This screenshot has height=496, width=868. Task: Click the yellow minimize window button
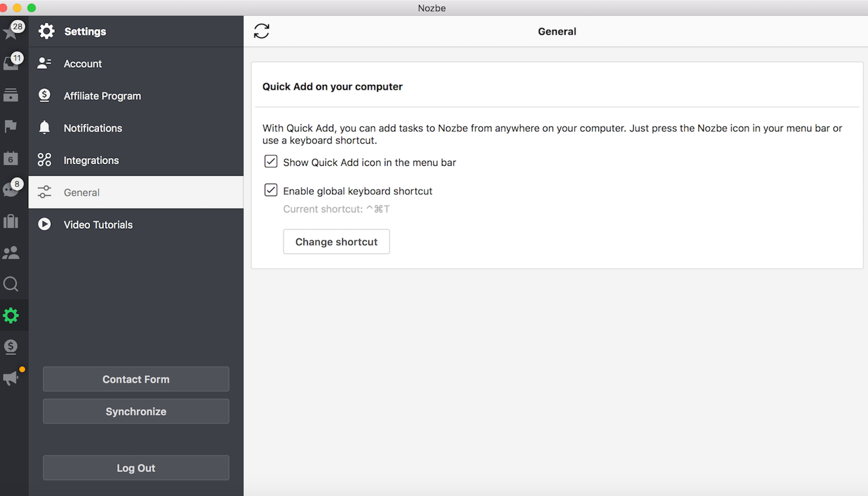[x=17, y=8]
